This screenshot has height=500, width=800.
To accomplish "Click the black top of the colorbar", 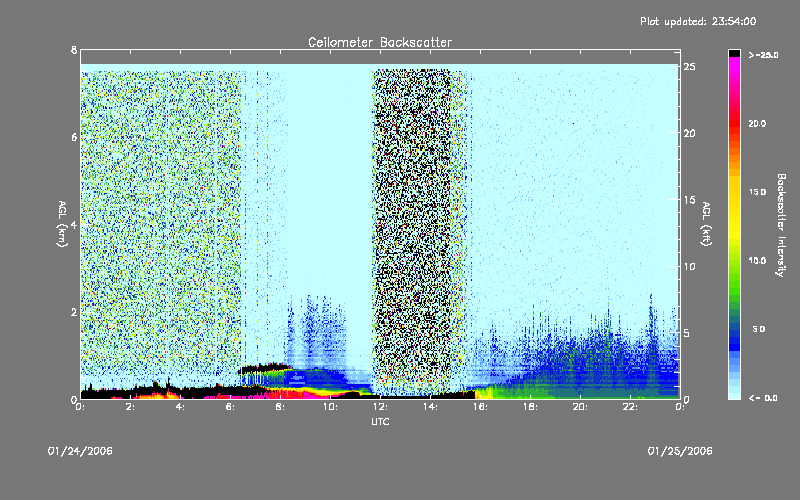I will pyautogui.click(x=734, y=53).
